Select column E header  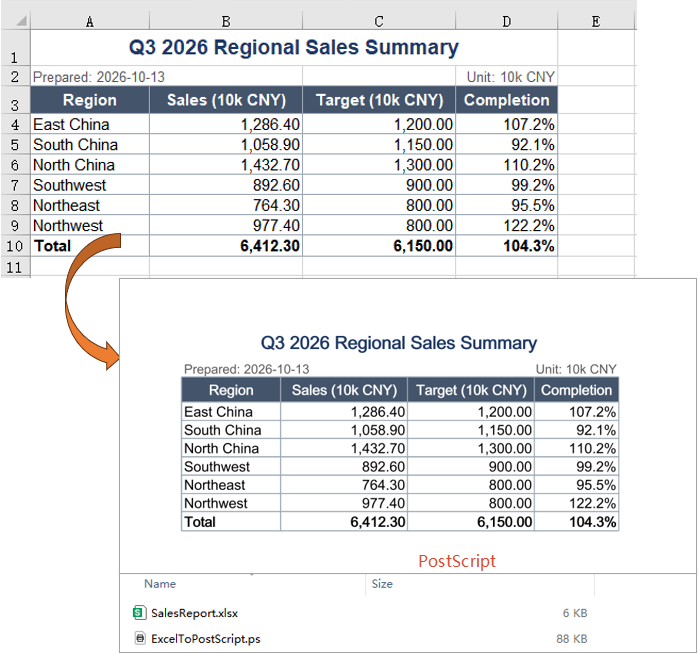pos(596,21)
